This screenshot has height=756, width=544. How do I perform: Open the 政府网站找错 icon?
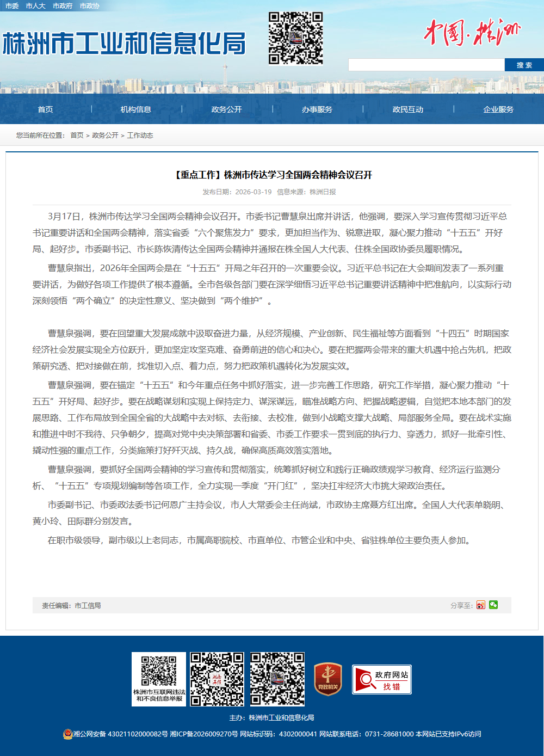pyautogui.click(x=382, y=679)
